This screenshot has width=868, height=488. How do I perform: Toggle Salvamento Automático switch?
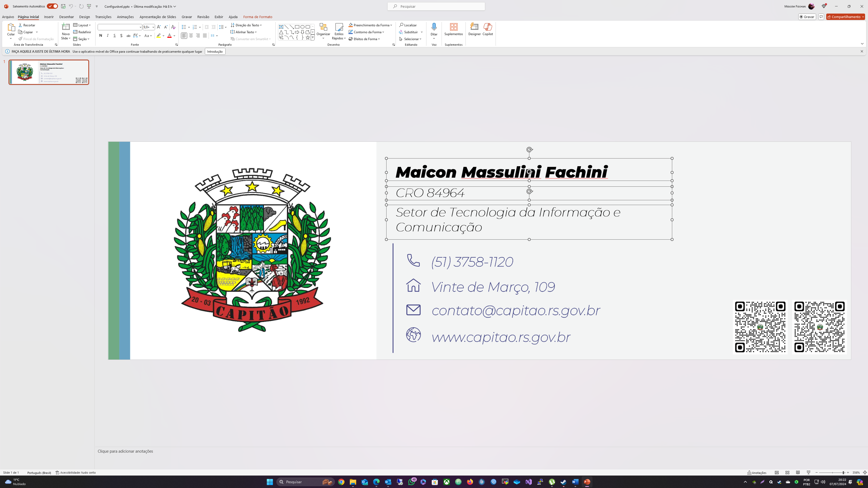click(52, 6)
